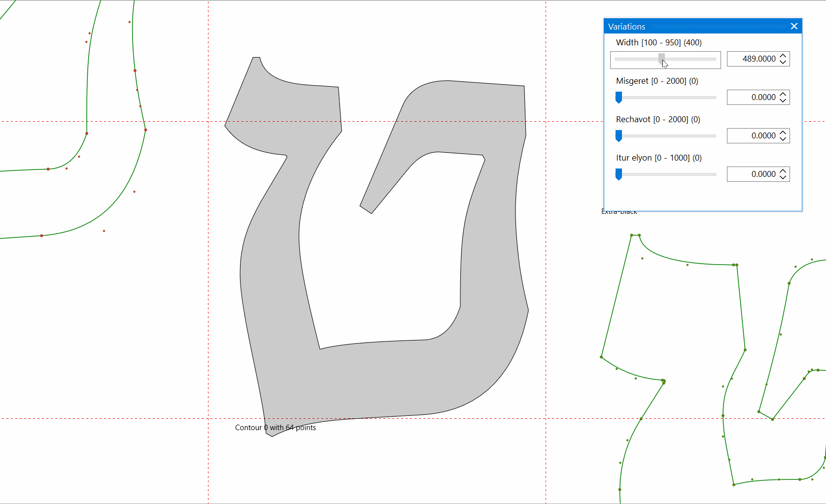Image resolution: width=826 pixels, height=504 pixels.
Task: Click the Itur elyon slider handle
Action: 619,174
